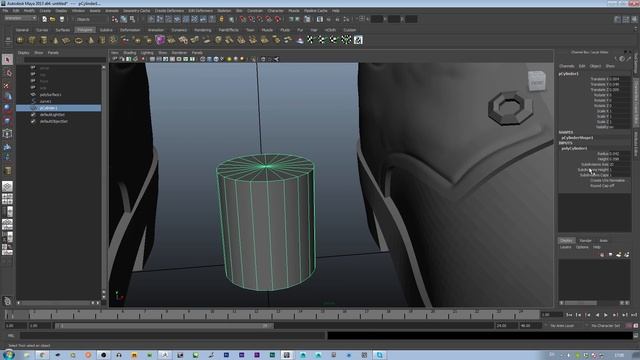Viewport: 640px width, 360px height.
Task: Open the Channel Box Channels menu
Action: coord(567,66)
